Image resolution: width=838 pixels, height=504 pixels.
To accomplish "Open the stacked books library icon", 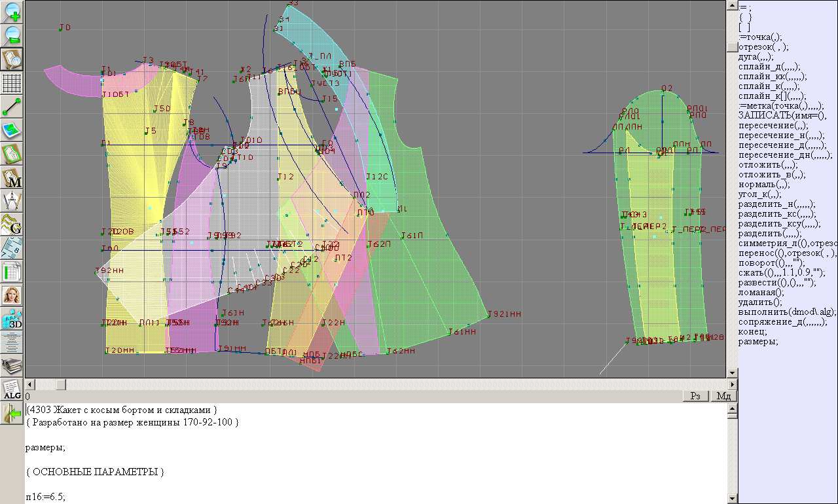I will (12, 366).
